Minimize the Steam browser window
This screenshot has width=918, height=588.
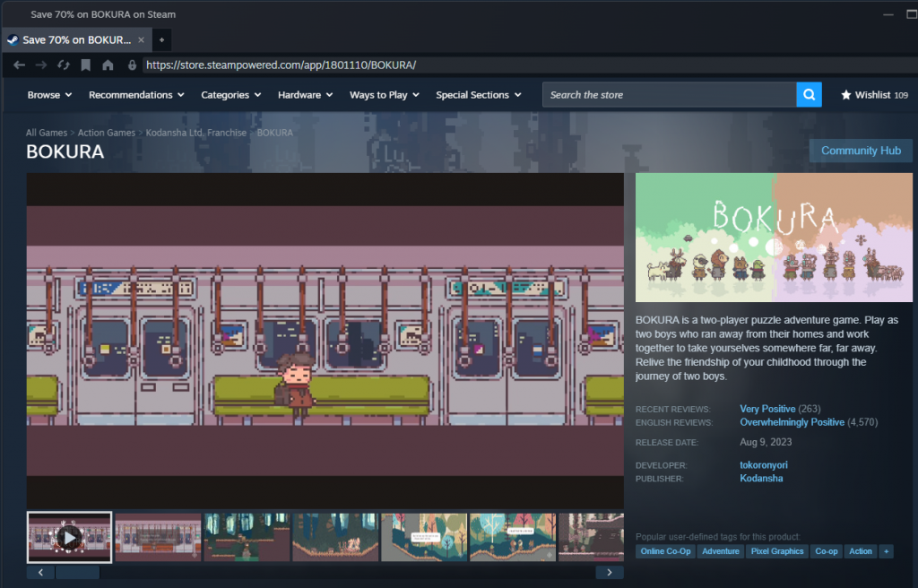click(x=888, y=14)
